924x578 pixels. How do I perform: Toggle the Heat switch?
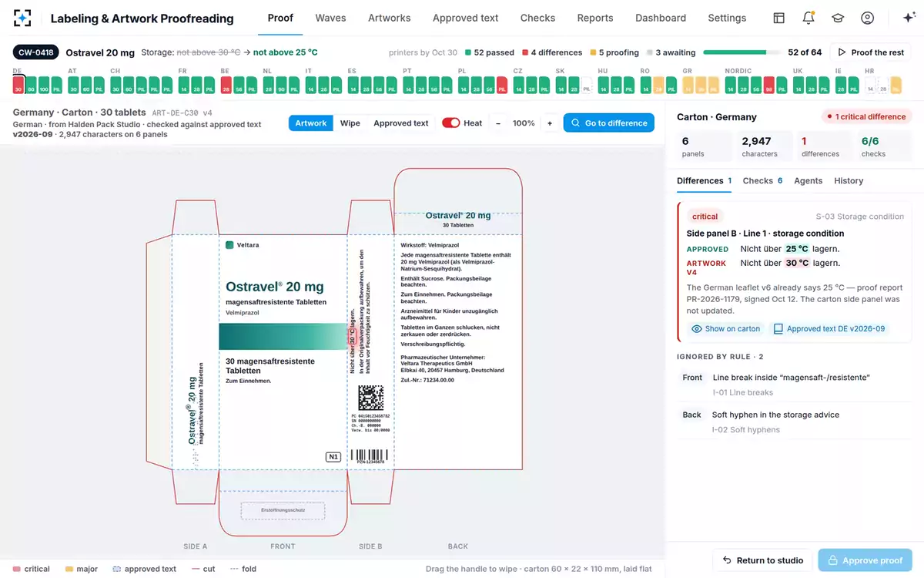click(450, 123)
